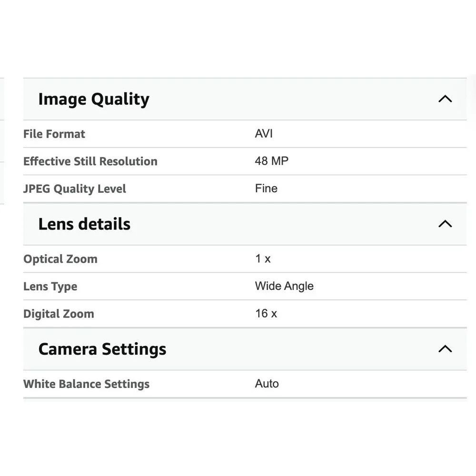Image resolution: width=476 pixels, height=476 pixels.
Task: Select the File Format label
Action: click(54, 134)
